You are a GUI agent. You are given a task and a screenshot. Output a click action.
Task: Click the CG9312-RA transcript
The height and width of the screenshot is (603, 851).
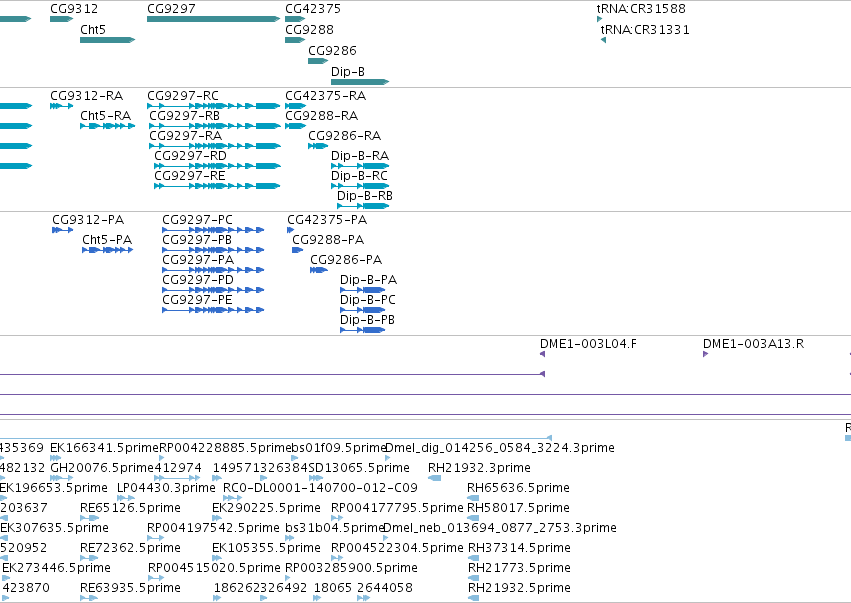[x=61, y=106]
